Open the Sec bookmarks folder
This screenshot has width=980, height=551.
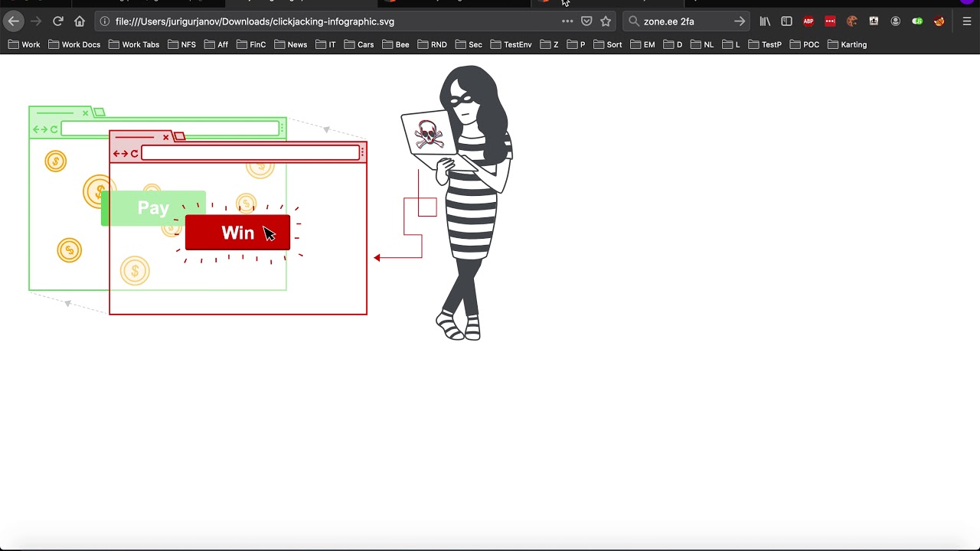468,44
